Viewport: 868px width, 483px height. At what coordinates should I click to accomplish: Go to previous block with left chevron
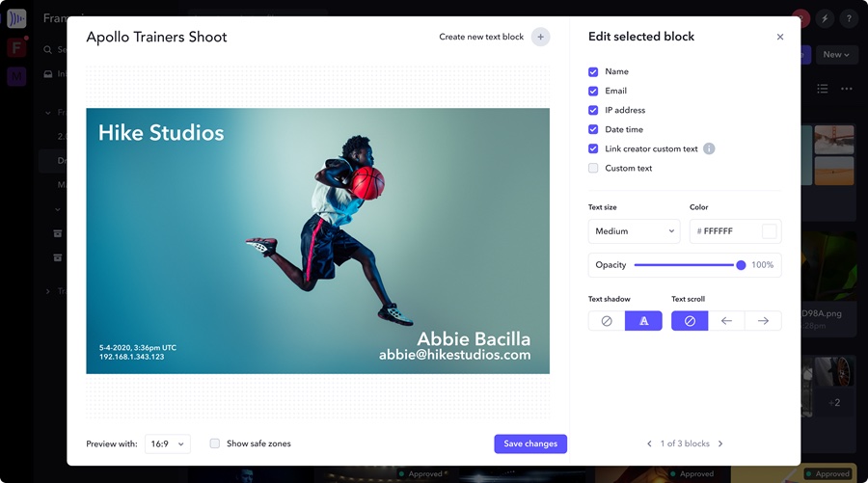pyautogui.click(x=649, y=443)
